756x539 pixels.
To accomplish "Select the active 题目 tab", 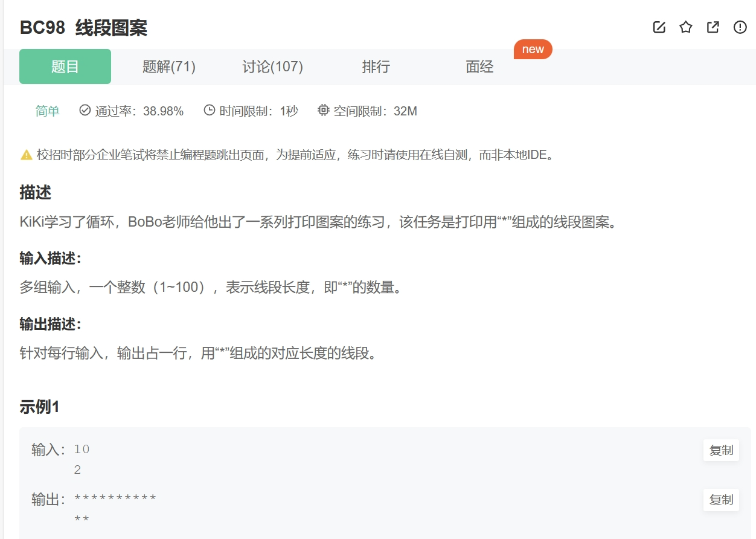I will [x=65, y=66].
